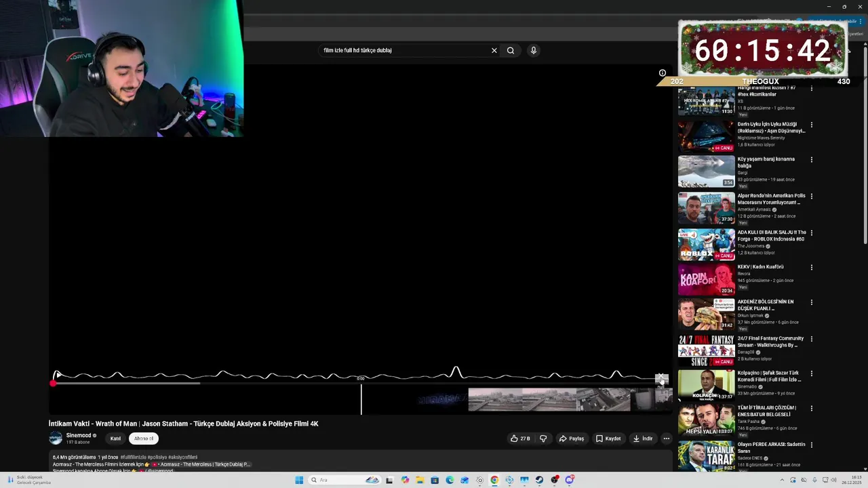Open options menu for AKDENİZ BÖLGESİ video
Image resolution: width=868 pixels, height=488 pixels.
point(811,302)
